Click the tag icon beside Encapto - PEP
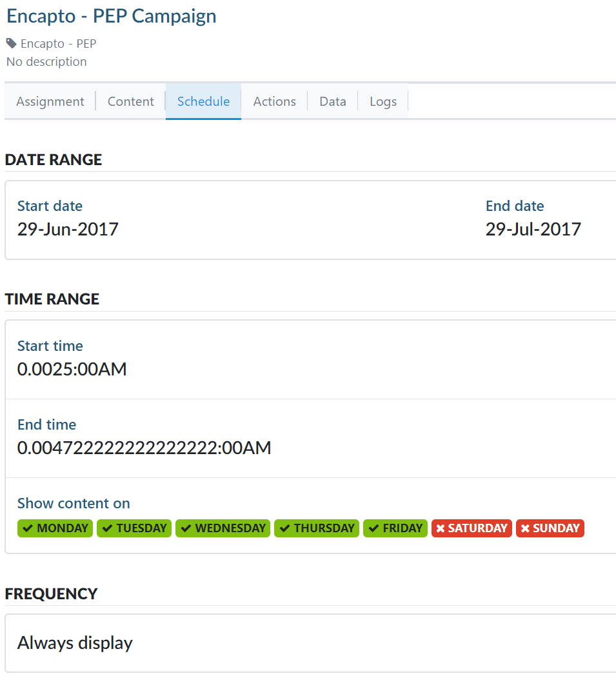The height and width of the screenshot is (687, 616). [12, 43]
